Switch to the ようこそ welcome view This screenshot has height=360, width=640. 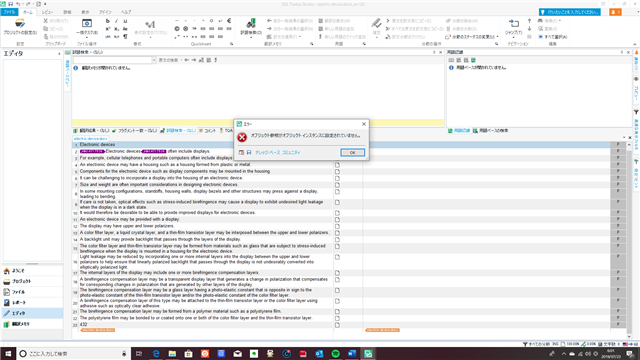click(x=32, y=271)
